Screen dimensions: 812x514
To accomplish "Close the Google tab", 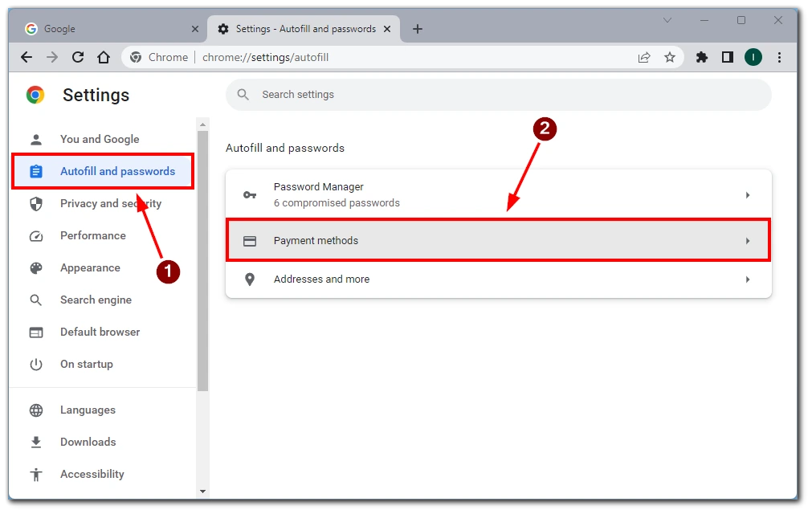I will click(194, 29).
